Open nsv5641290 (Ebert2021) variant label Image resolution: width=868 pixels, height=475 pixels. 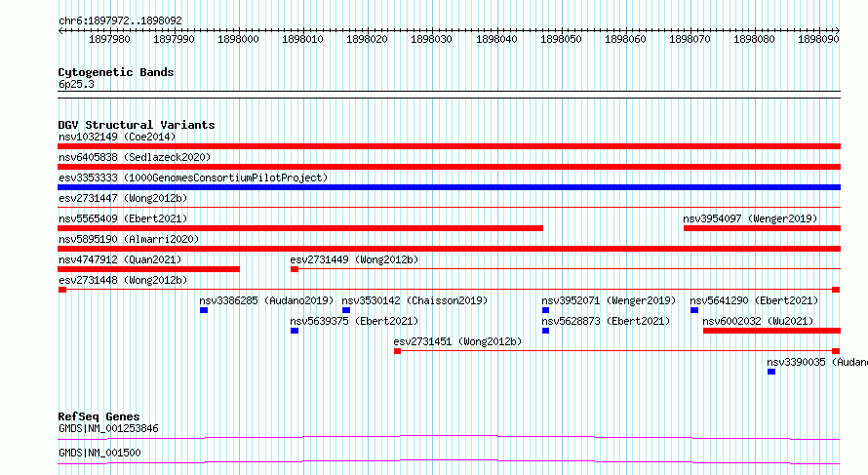point(754,300)
